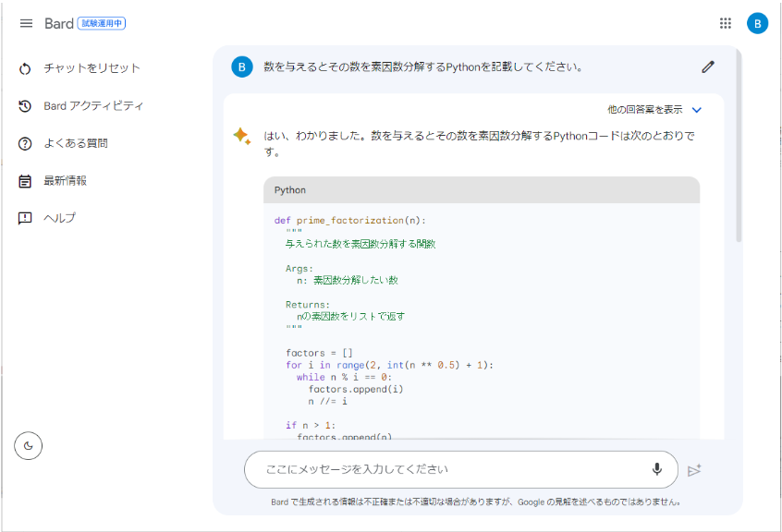
Task: Click the reset chat circular arrow icon
Action: coord(25,68)
